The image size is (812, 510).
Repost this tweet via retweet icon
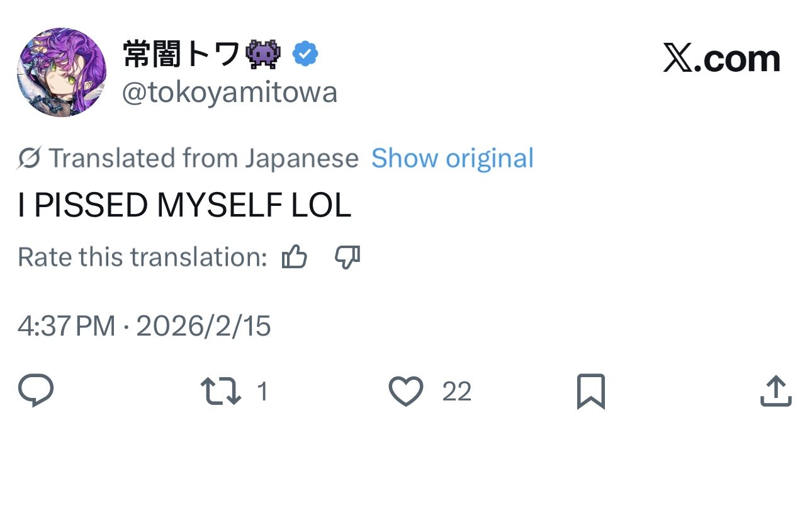(220, 391)
